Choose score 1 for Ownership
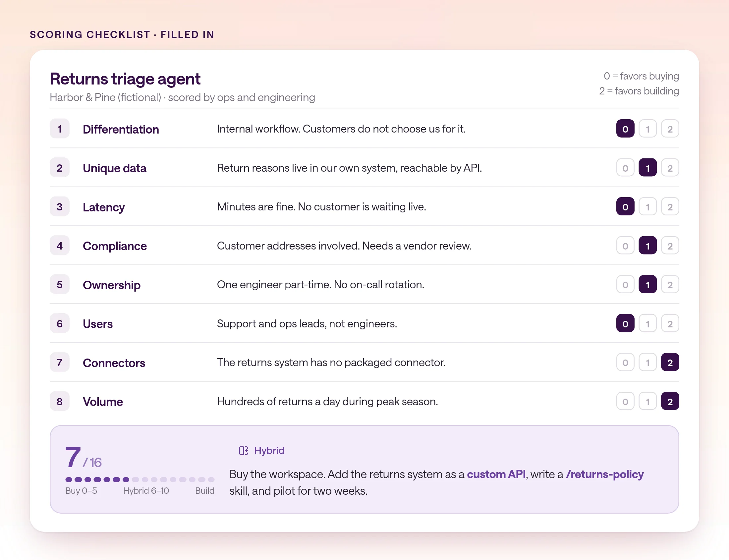The image size is (729, 560). coord(647,284)
